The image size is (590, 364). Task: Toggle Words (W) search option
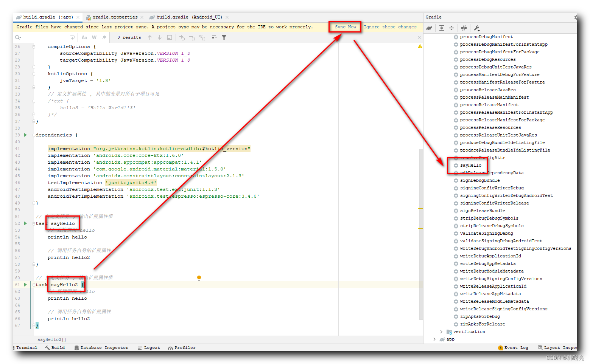point(94,37)
